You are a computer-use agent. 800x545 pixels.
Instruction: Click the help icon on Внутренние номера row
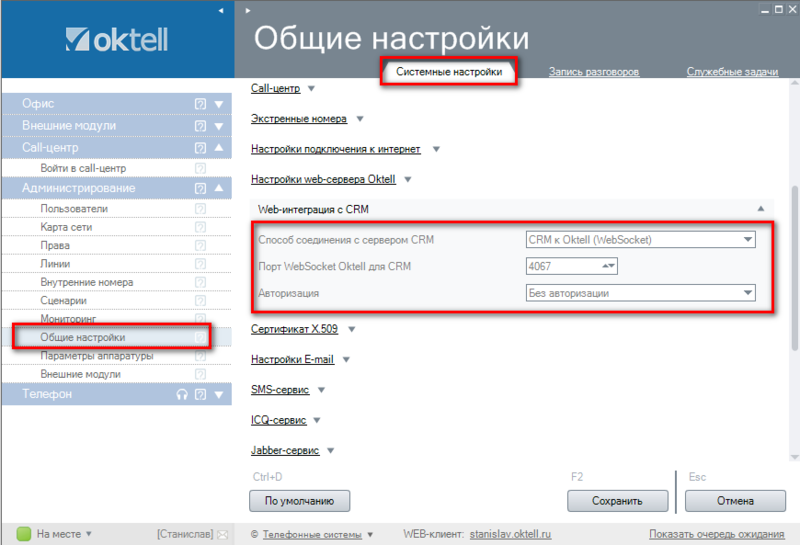pyautogui.click(x=201, y=282)
